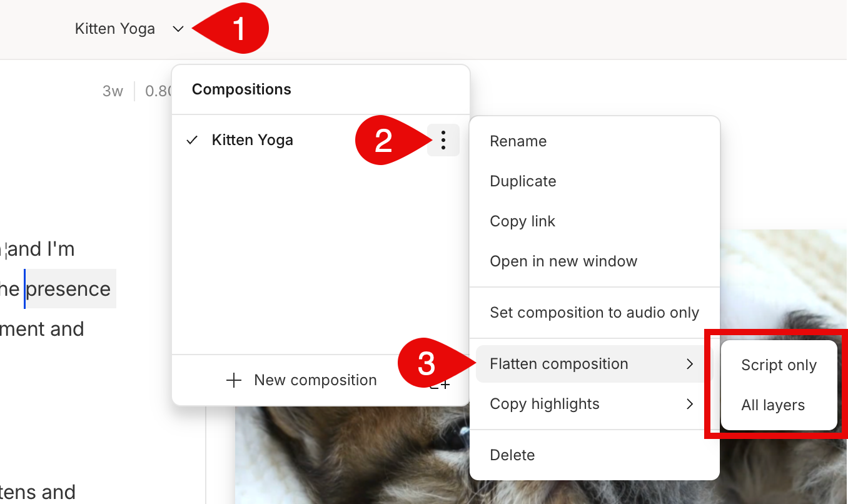Select Delete from the composition menu
The image size is (848, 504).
(512, 455)
